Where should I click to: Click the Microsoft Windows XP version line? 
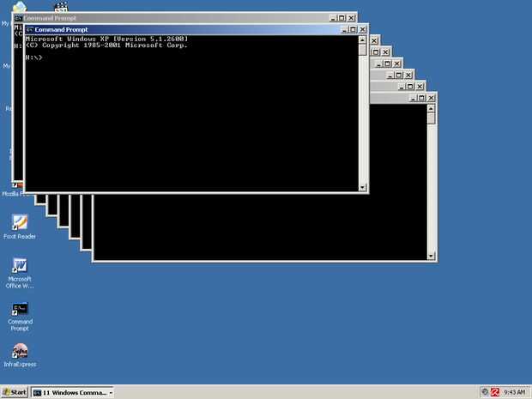pyautogui.click(x=106, y=39)
